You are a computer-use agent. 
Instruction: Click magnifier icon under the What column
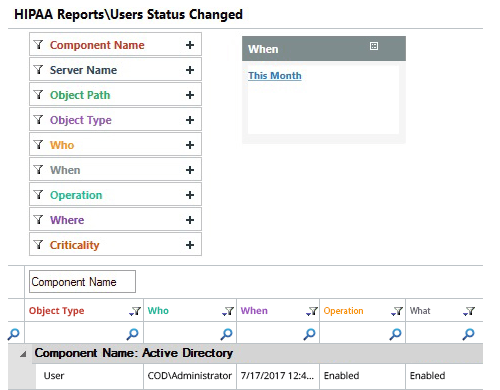(x=469, y=333)
